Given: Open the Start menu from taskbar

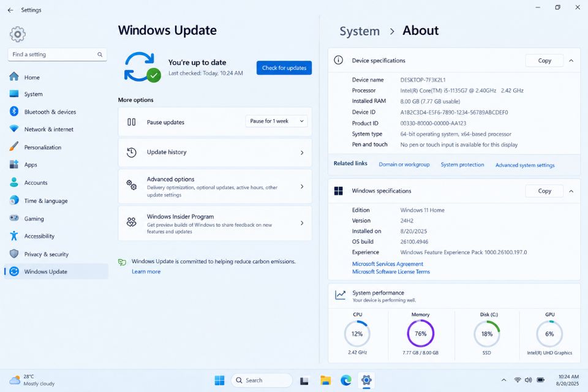Looking at the screenshot, I should [219, 380].
